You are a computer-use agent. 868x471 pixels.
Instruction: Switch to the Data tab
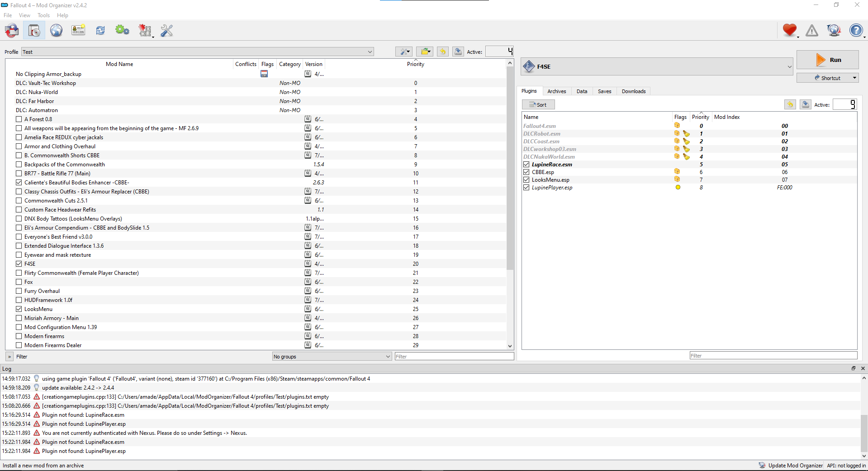tap(582, 91)
